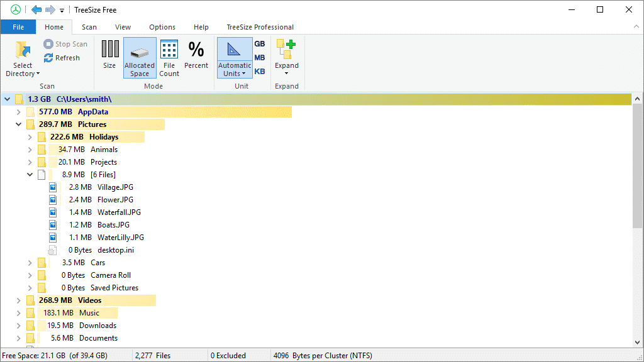Click the root folder icon for C:\Users\smith\
The width and height of the screenshot is (644, 362).
[19, 99]
